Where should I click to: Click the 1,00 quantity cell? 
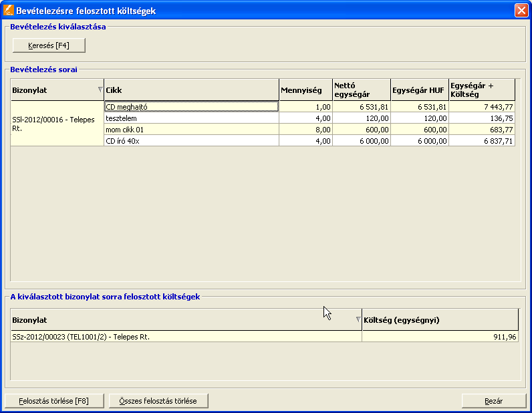click(305, 107)
